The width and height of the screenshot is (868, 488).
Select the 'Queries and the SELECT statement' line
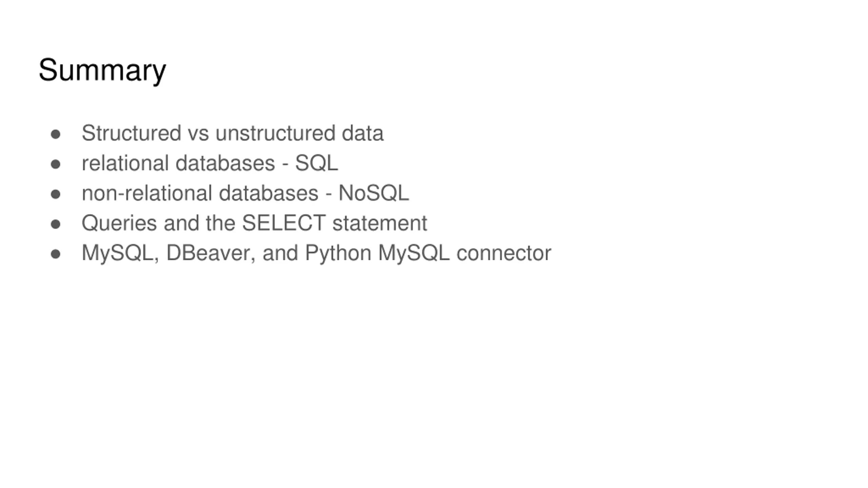[x=254, y=223]
